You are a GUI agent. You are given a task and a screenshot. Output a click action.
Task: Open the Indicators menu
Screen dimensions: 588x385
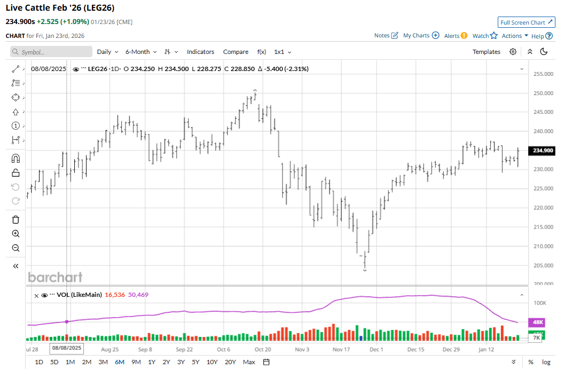click(200, 52)
